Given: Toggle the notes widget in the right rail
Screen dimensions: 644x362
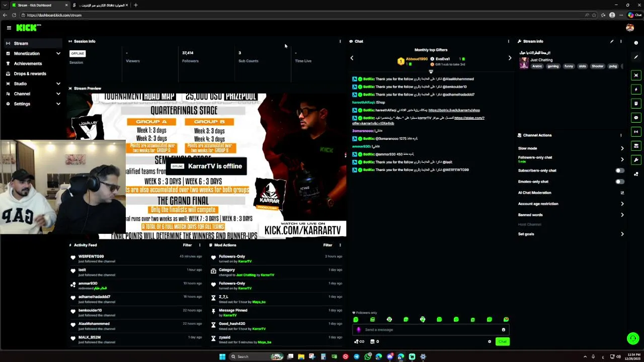Looking at the screenshot, I should (x=636, y=104).
